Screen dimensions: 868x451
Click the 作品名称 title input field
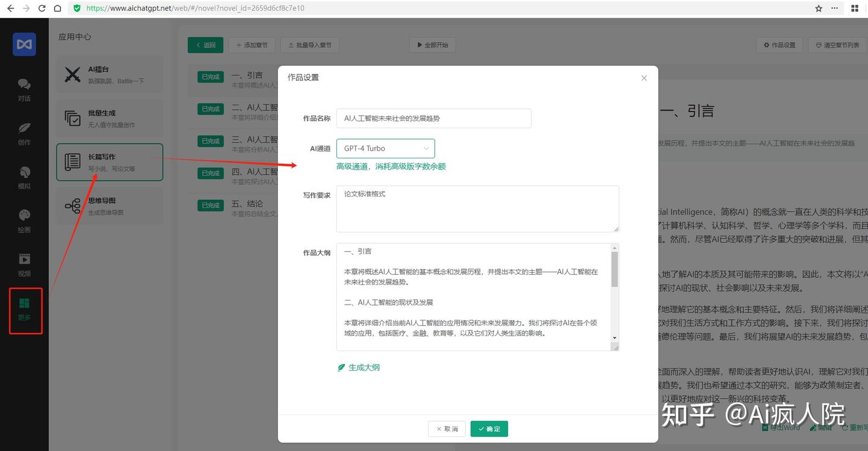coord(433,118)
